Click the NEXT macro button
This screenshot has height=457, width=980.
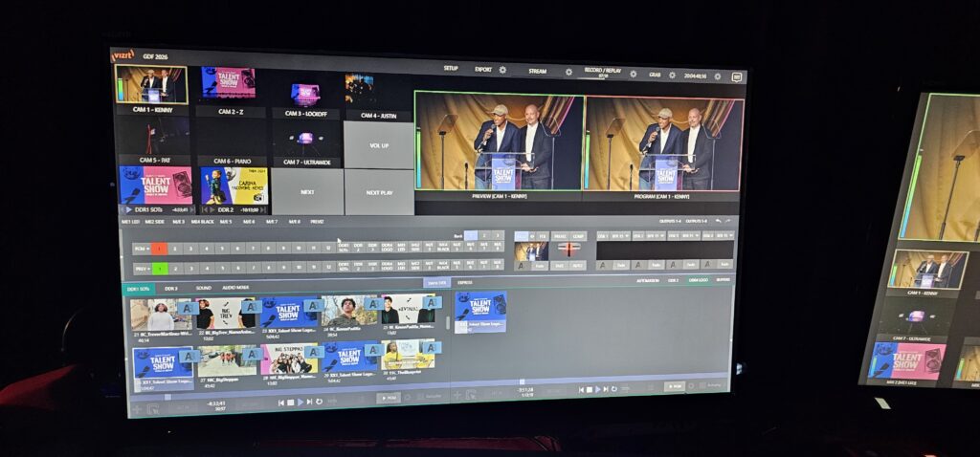pyautogui.click(x=307, y=192)
